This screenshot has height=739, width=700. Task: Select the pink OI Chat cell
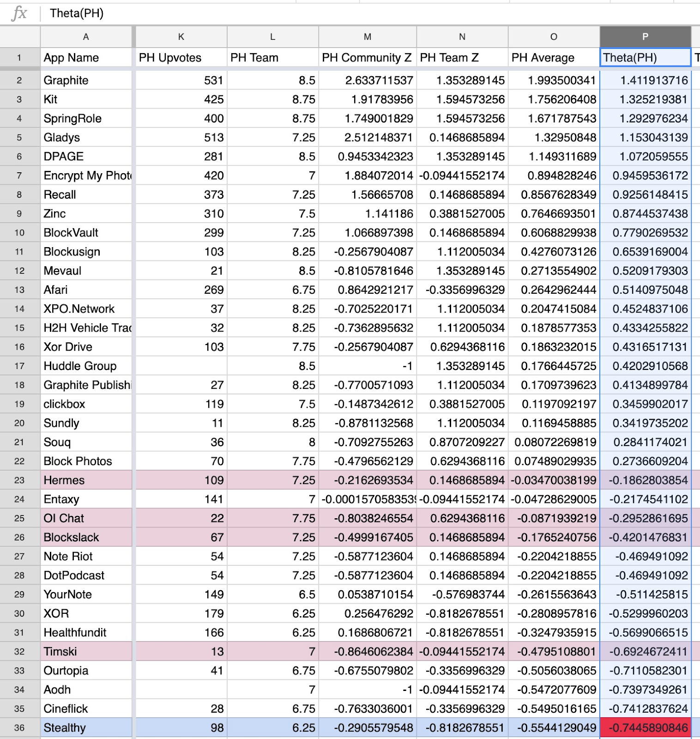pos(86,518)
